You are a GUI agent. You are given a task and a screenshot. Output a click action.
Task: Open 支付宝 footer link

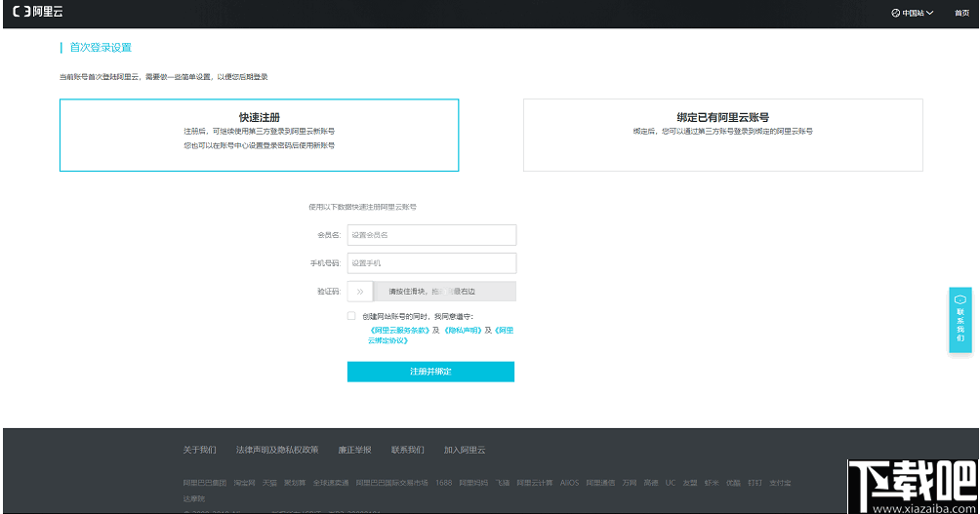(x=780, y=483)
